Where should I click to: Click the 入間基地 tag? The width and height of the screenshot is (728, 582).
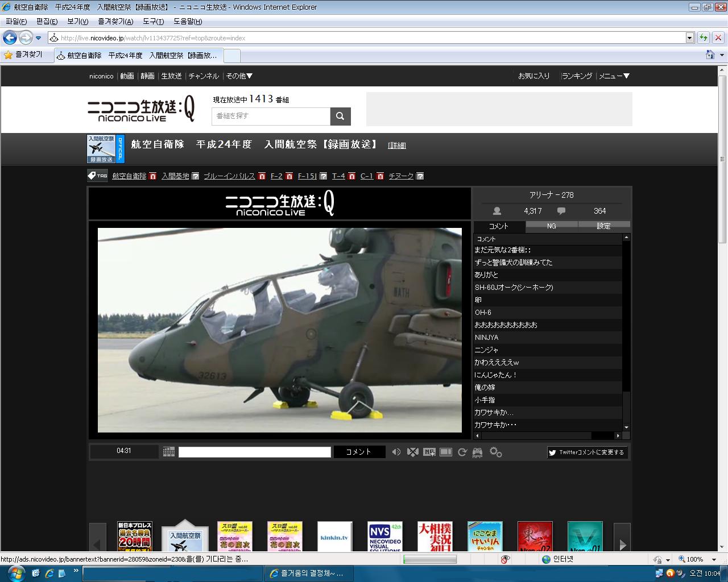coord(175,176)
